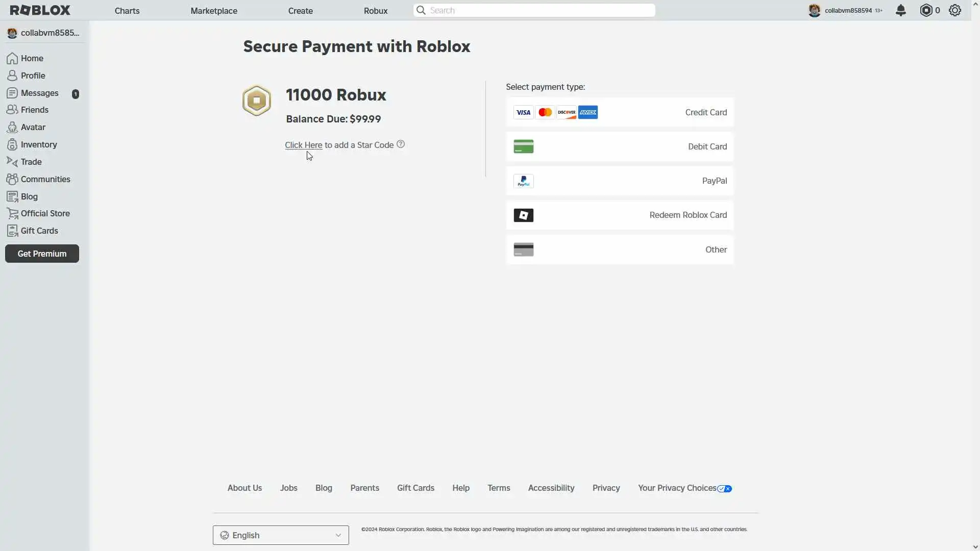Screen dimensions: 980x551
Task: Open the notifications bell icon
Action: coord(901,10)
